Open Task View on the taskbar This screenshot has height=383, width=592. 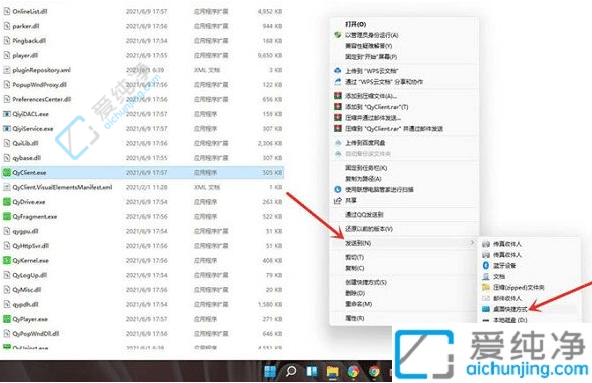[x=312, y=371]
